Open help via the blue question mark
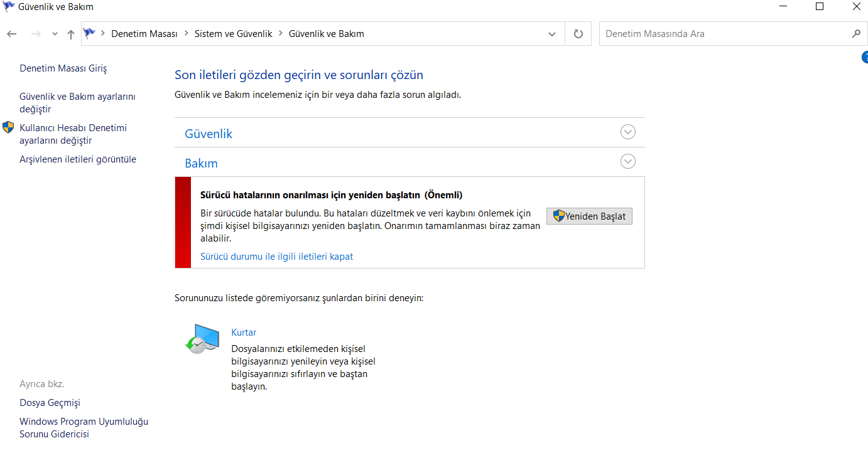The height and width of the screenshot is (453, 868). 864,58
